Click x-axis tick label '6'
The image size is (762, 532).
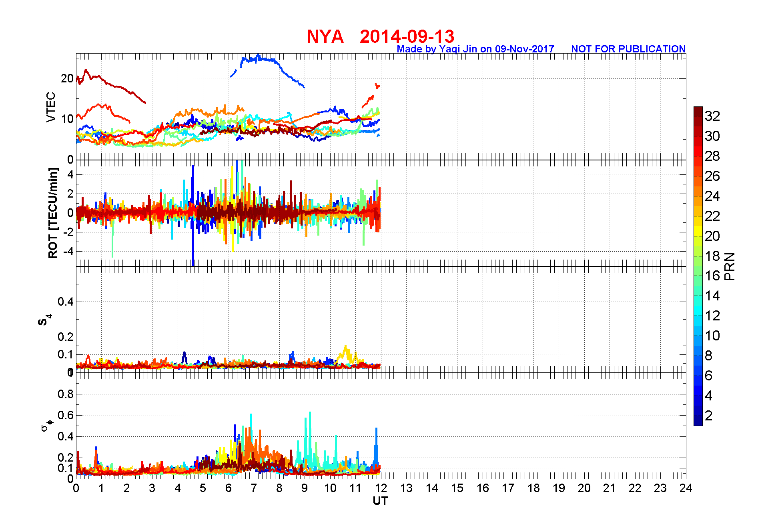pyautogui.click(x=229, y=488)
